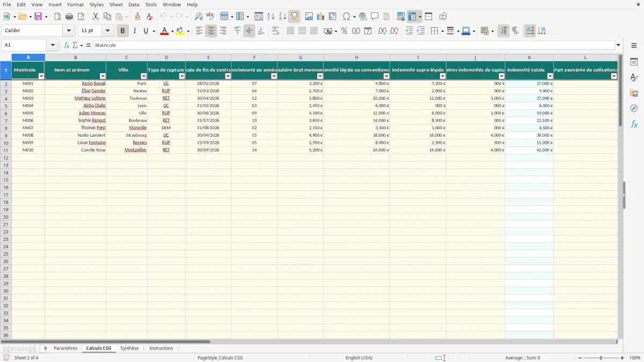
Task: Toggle Center Horizontally alignment
Action: tap(211, 31)
